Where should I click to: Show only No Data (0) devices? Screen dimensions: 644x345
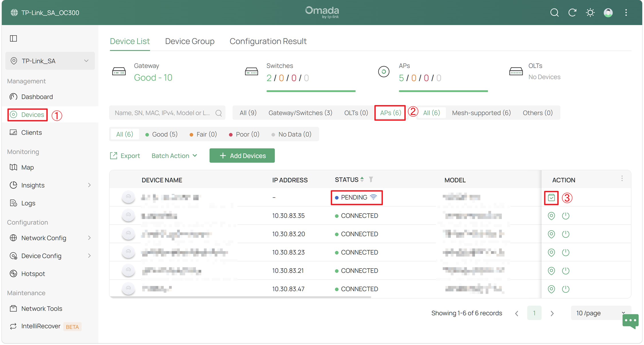(x=291, y=134)
